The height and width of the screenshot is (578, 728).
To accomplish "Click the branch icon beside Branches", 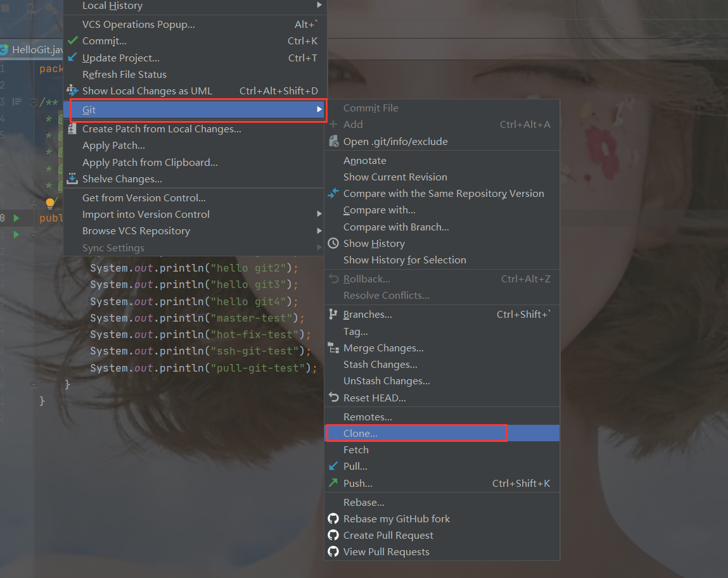I will 333,314.
